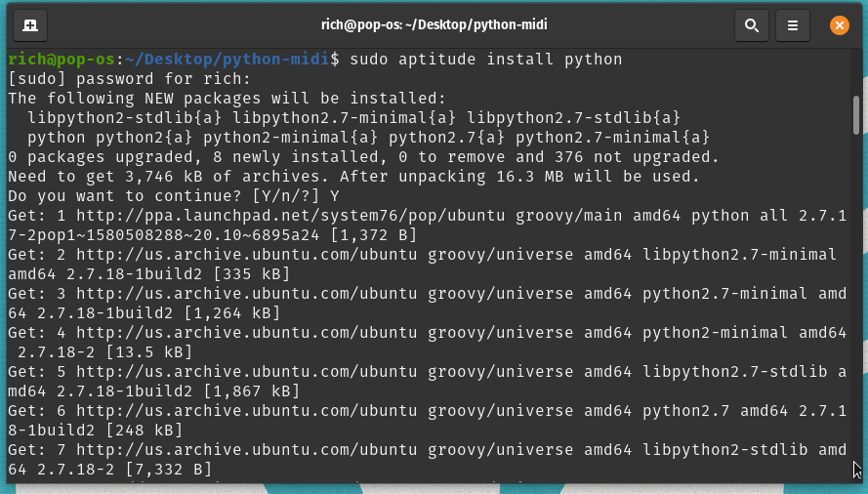Click 'The following NEW packages will be installed:'
The image size is (868, 494).
pos(227,99)
